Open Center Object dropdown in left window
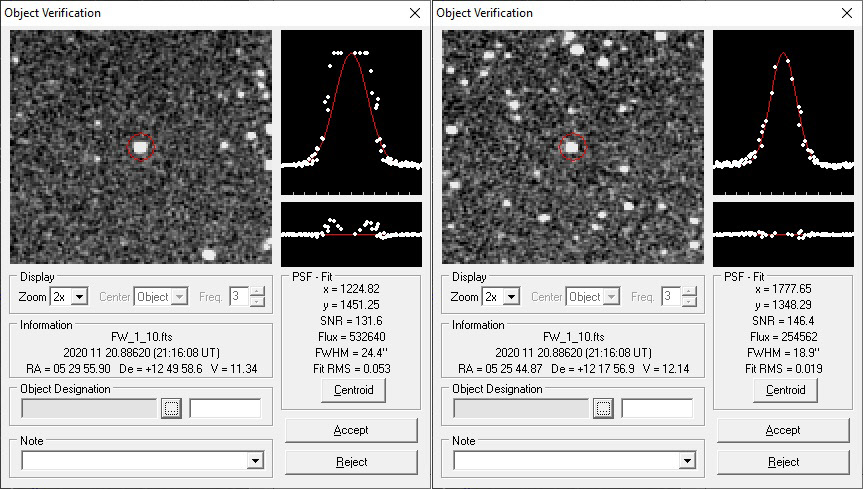864x489 pixels. 179,297
